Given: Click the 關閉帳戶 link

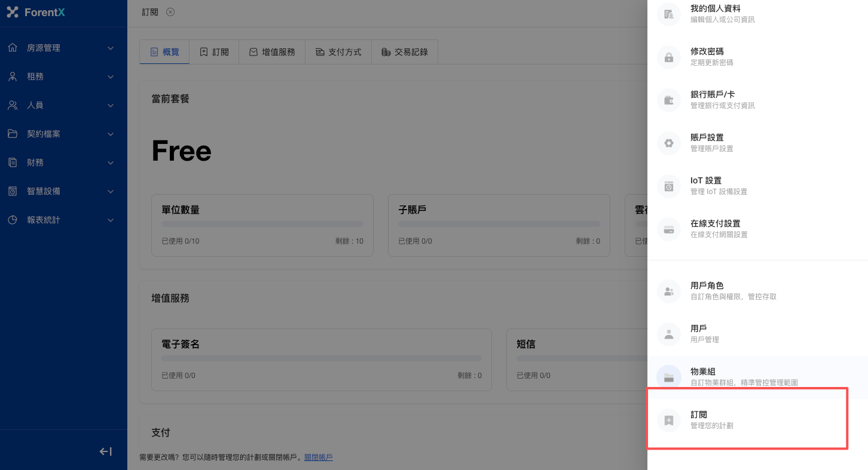Looking at the screenshot, I should (318, 457).
